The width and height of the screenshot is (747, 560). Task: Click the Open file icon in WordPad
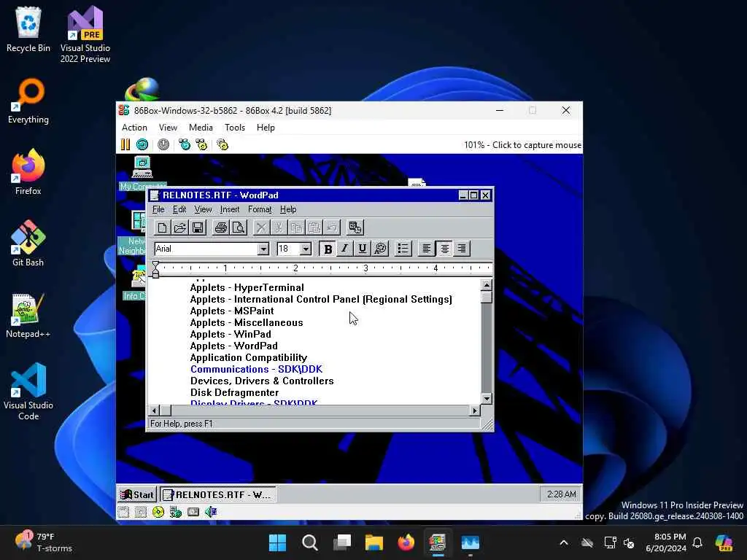(x=179, y=227)
